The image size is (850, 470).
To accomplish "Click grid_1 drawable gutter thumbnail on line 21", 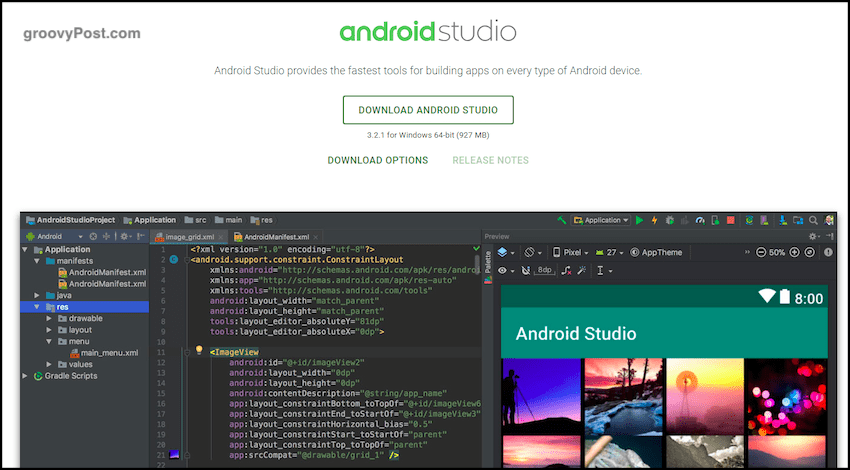I will [x=174, y=454].
